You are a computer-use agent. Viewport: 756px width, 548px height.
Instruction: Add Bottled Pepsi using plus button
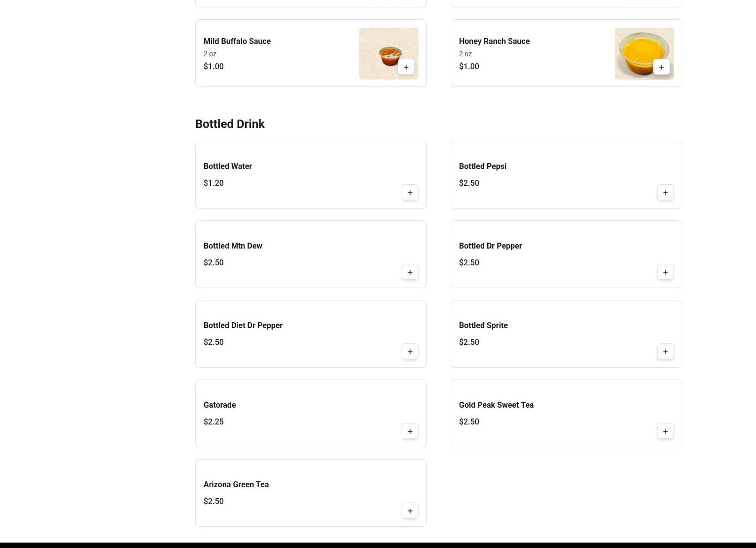666,193
